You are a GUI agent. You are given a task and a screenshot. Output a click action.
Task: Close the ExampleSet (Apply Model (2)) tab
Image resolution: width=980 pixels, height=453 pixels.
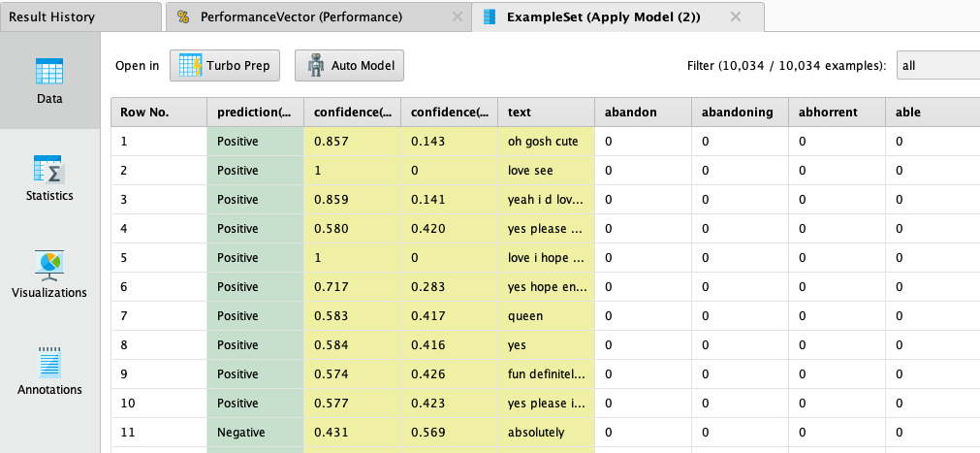[736, 16]
